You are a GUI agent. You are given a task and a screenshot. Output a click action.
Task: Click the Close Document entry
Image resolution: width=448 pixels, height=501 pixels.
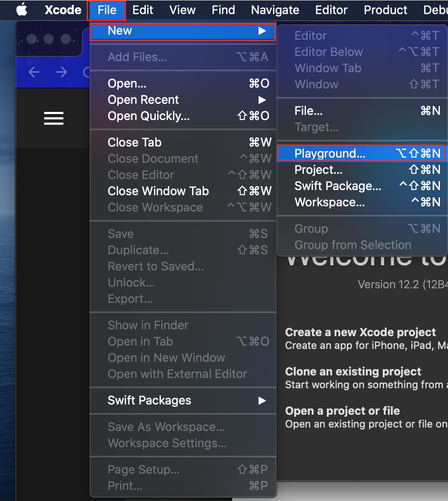(183, 158)
